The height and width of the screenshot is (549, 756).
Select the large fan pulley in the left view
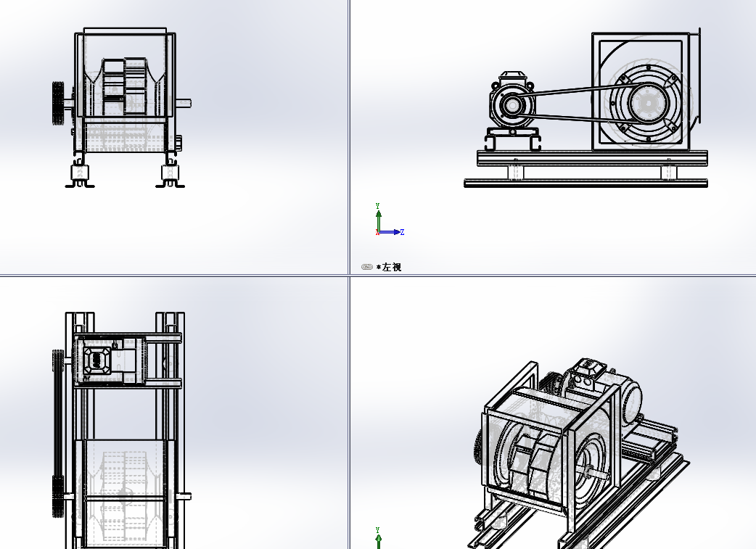(x=647, y=103)
